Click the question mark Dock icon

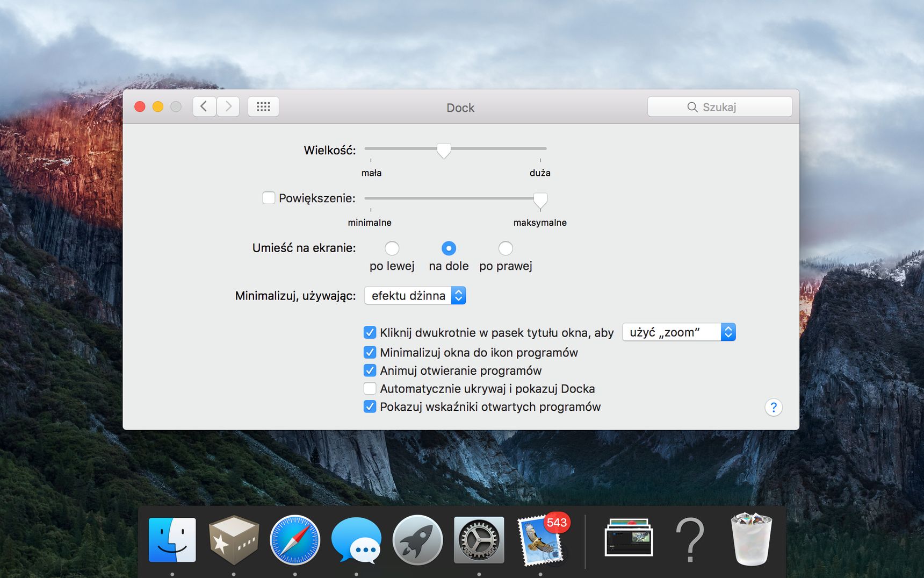[x=690, y=540]
